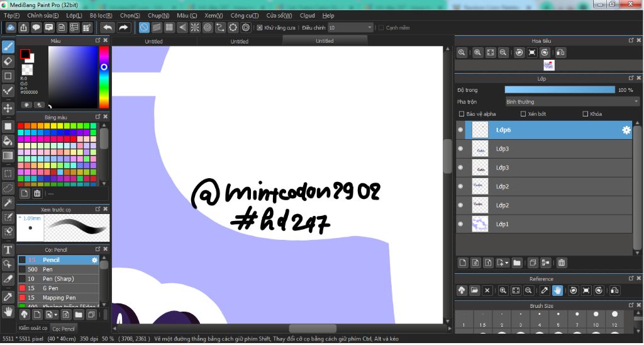Switch to Kiểm soát cọ tab
This screenshot has height=345, width=644.
[33, 328]
